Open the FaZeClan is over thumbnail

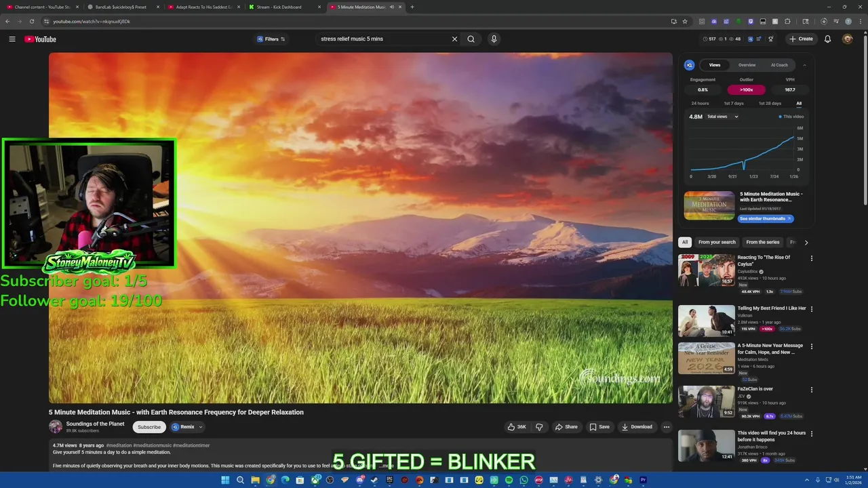coord(707,401)
